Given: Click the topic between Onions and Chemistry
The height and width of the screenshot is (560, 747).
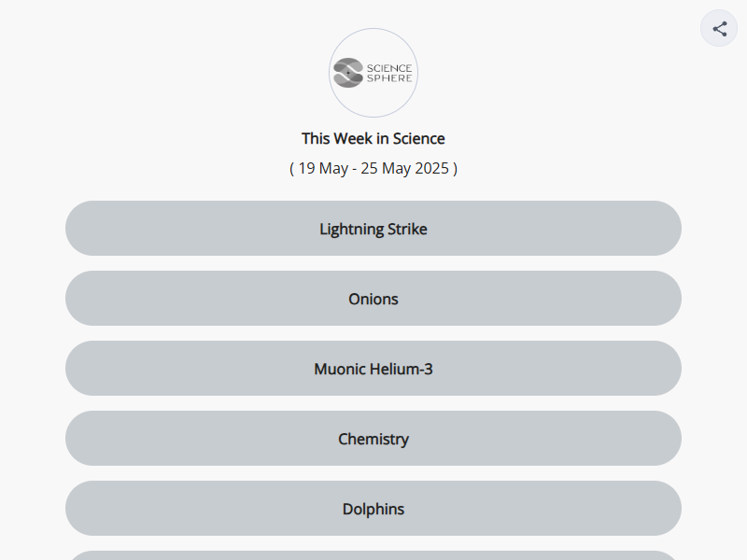Looking at the screenshot, I should pos(373,369).
